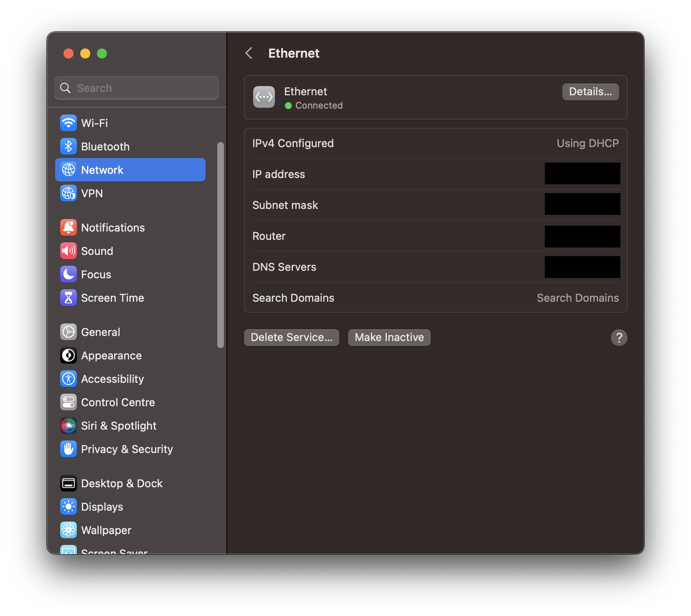The height and width of the screenshot is (616, 691).
Task: Click the Search Domains placeholder value
Action: [x=578, y=298]
